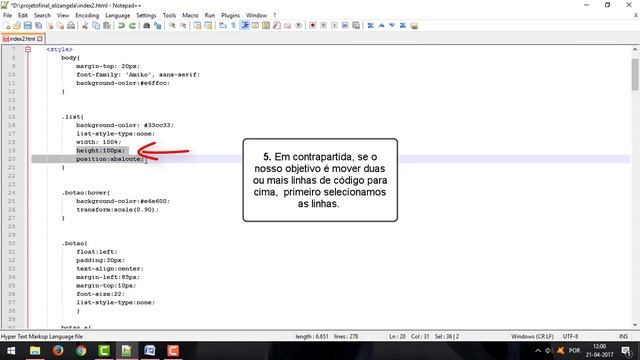Open Folder as Workspace icon
640x360 pixels.
(287, 25)
